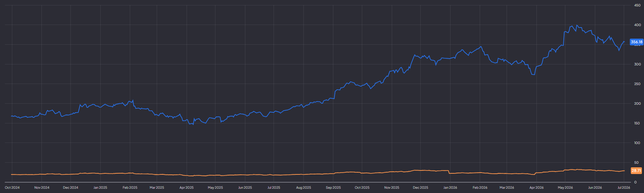Image resolution: width=644 pixels, height=193 pixels.
Task: Click the Jan 2025 date label
Action: 100,188
